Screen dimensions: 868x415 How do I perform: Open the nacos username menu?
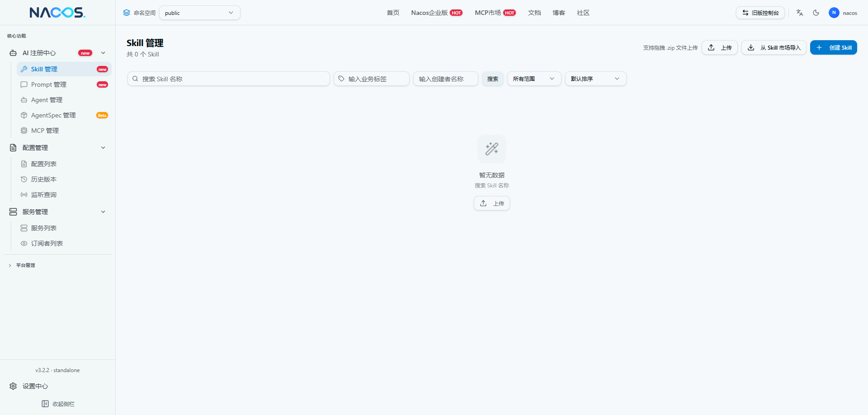point(850,13)
